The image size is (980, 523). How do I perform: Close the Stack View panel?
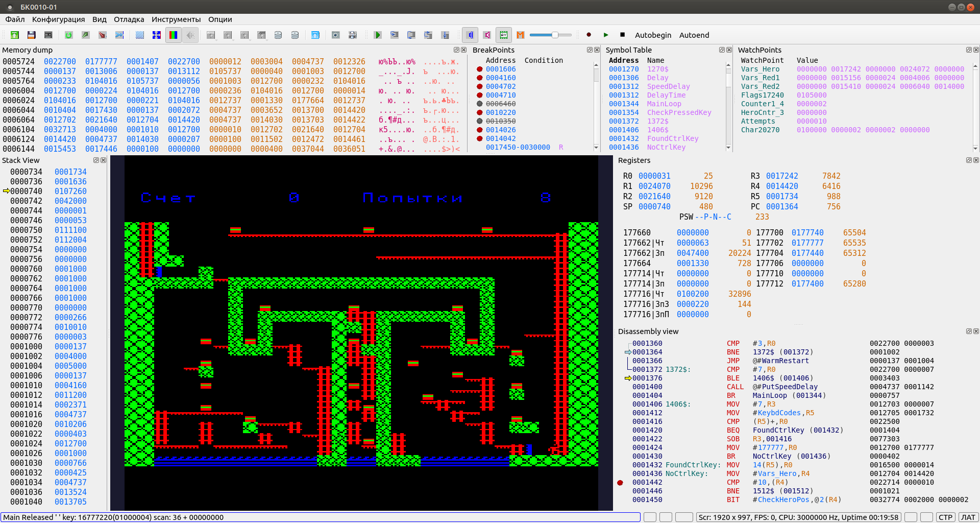pyautogui.click(x=103, y=160)
